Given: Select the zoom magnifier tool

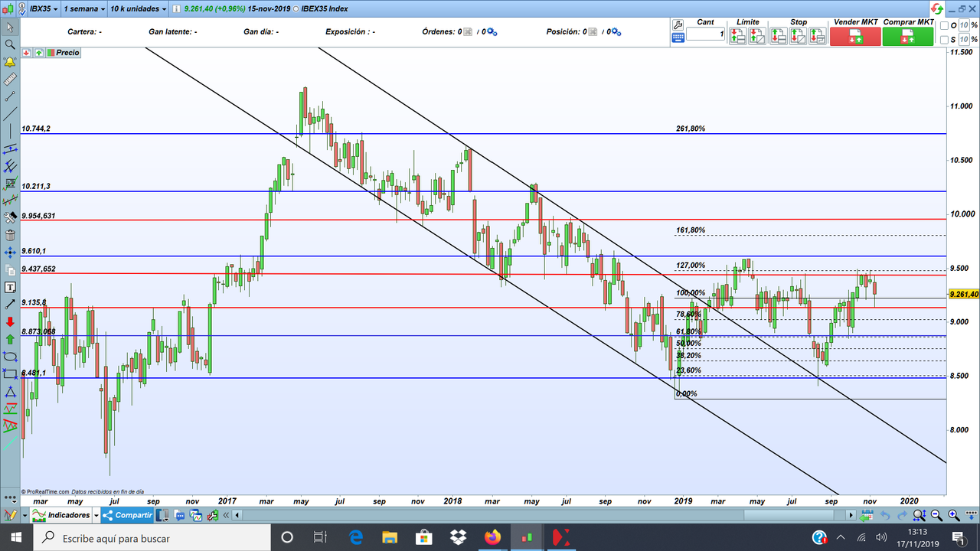Looking at the screenshot, I should coord(10,45).
